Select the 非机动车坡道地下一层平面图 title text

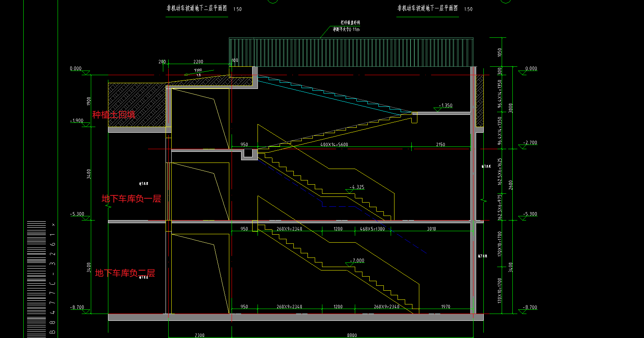[x=428, y=8]
